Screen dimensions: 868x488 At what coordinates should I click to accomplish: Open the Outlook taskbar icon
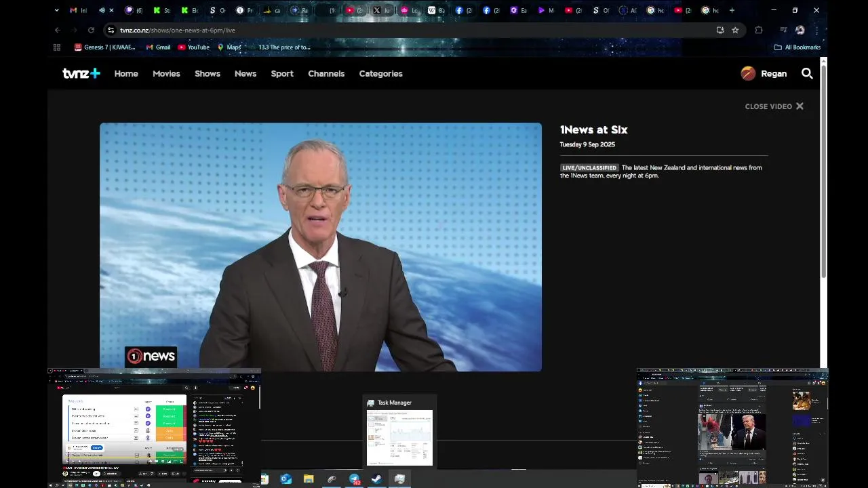click(286, 479)
